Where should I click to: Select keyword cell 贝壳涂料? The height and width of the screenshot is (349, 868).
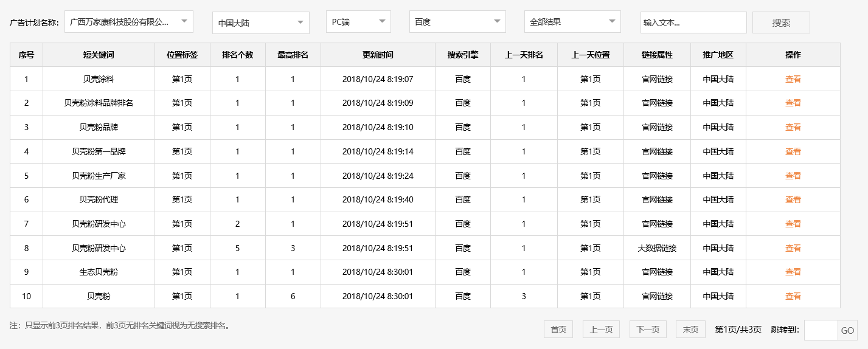[x=99, y=79]
